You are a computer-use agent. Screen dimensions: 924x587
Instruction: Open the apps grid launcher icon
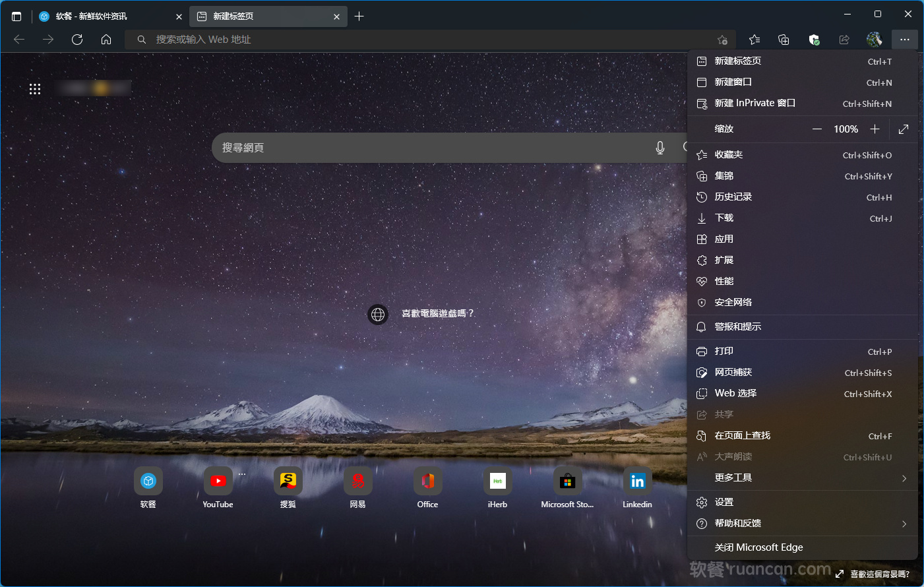click(35, 89)
